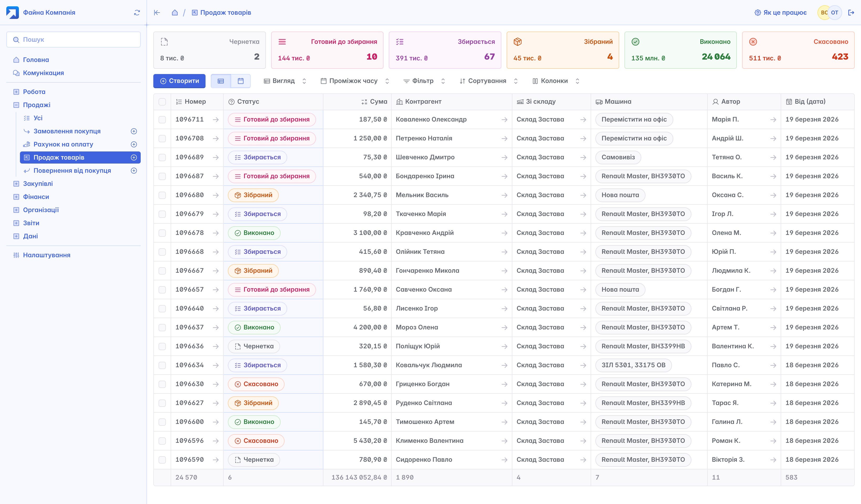
Task: Click the Пошук search field
Action: (x=73, y=40)
